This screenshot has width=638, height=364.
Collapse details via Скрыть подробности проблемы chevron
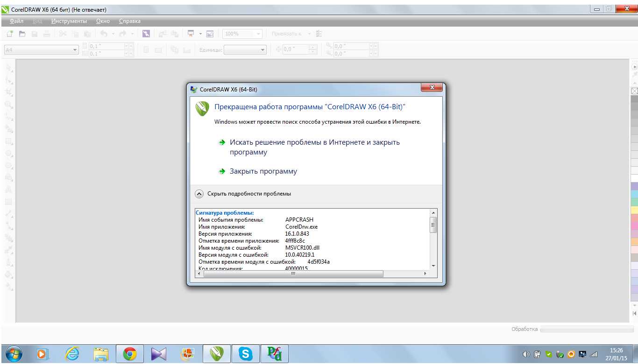(x=199, y=194)
